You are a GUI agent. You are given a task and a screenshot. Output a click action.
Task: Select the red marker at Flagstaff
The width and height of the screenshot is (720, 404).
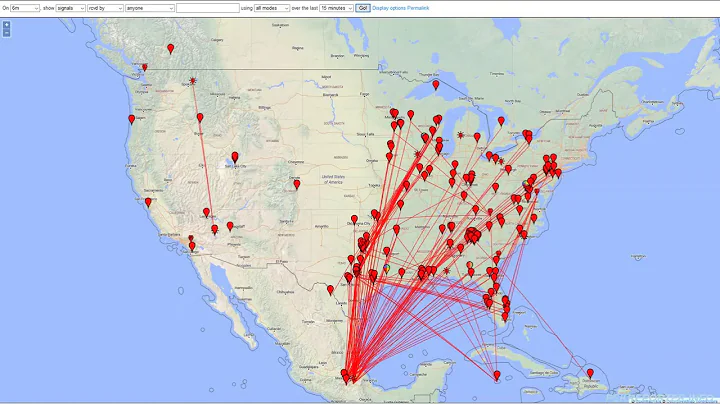coord(230,226)
